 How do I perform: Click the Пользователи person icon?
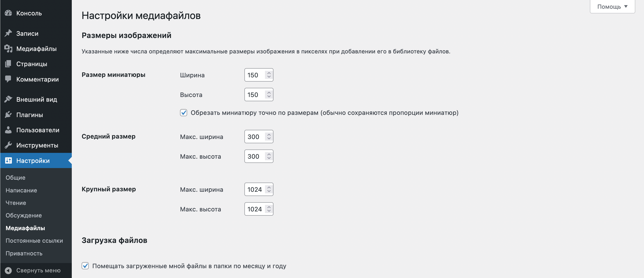(x=8, y=130)
